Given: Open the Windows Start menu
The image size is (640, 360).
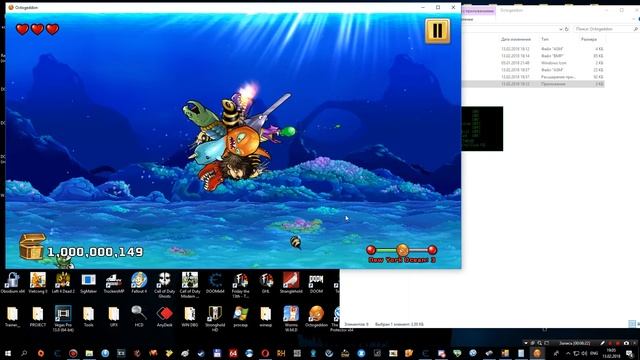Looking at the screenshot, I should click(x=7, y=353).
